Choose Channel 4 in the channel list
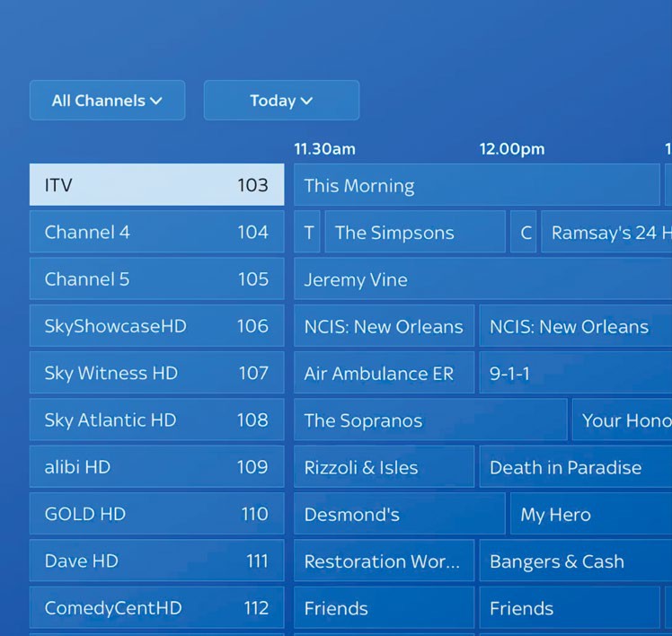 156,233
